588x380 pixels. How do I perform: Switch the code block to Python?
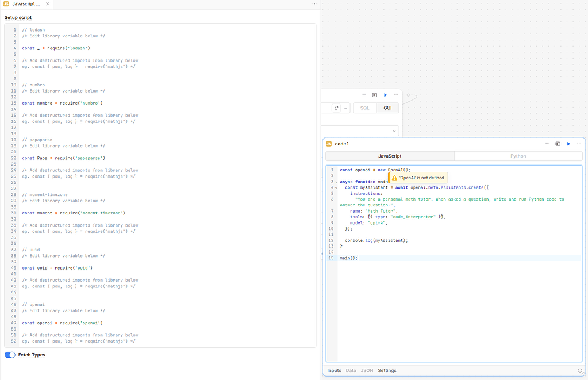pyautogui.click(x=517, y=156)
